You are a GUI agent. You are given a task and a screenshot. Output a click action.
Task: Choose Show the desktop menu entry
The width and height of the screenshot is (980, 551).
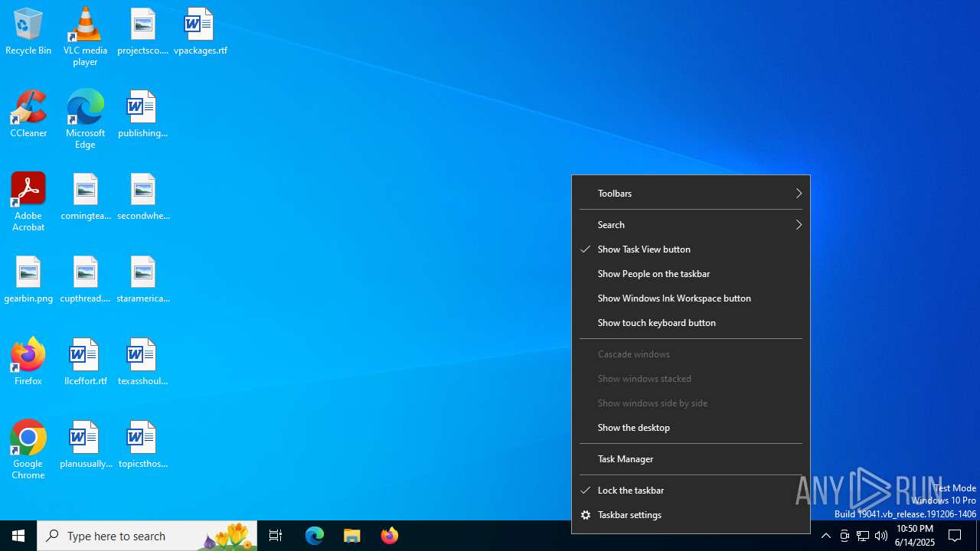pos(691,428)
